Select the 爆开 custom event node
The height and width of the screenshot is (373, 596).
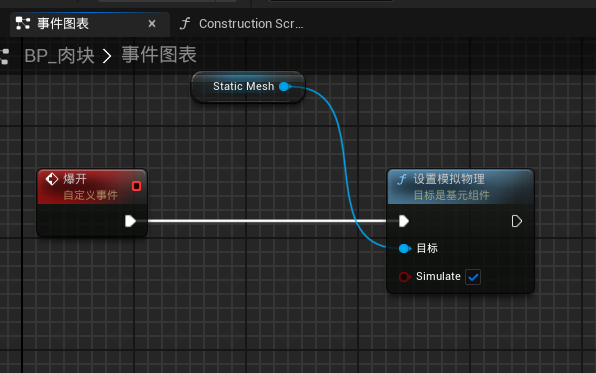pos(92,203)
